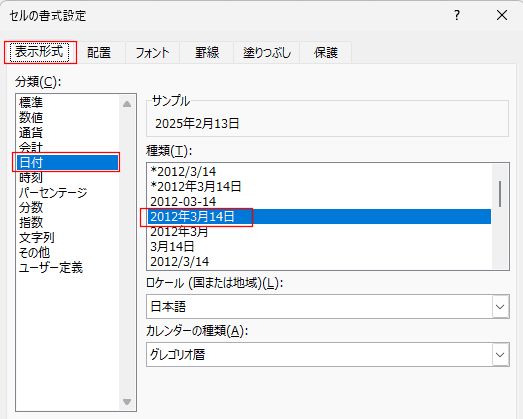Click the 種類 list scrollbar thumb

pos(500,193)
